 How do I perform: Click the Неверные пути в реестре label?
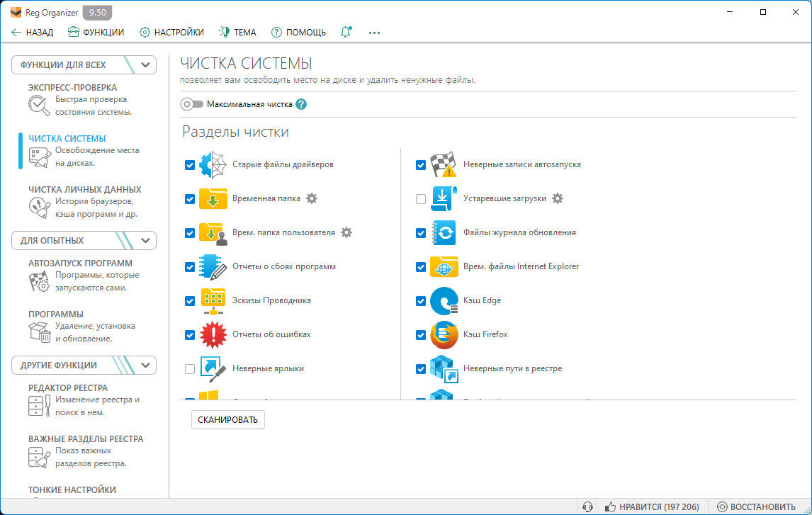tap(512, 368)
